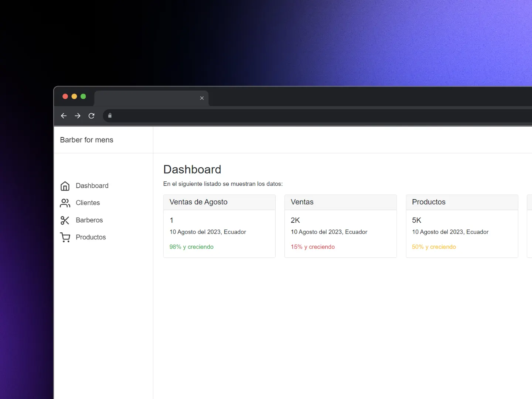Click the people icon beside Clientes

(65, 203)
